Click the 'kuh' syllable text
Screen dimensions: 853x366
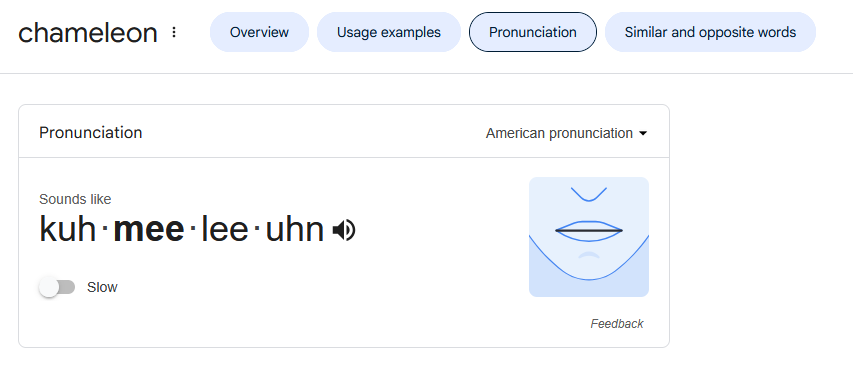point(68,229)
